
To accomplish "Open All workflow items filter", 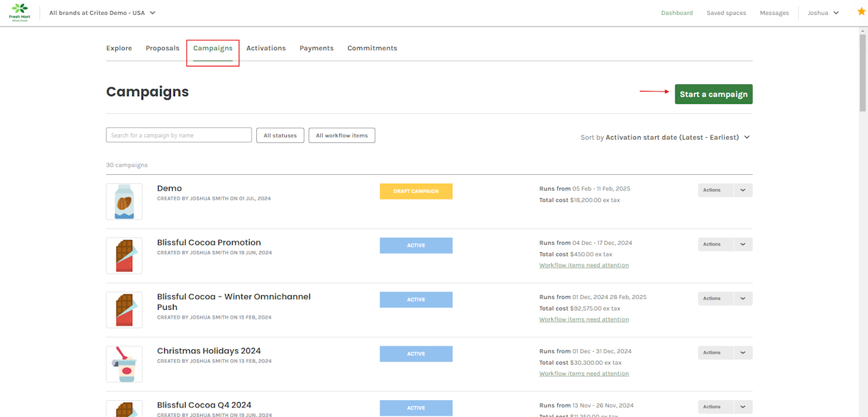I will 342,136.
